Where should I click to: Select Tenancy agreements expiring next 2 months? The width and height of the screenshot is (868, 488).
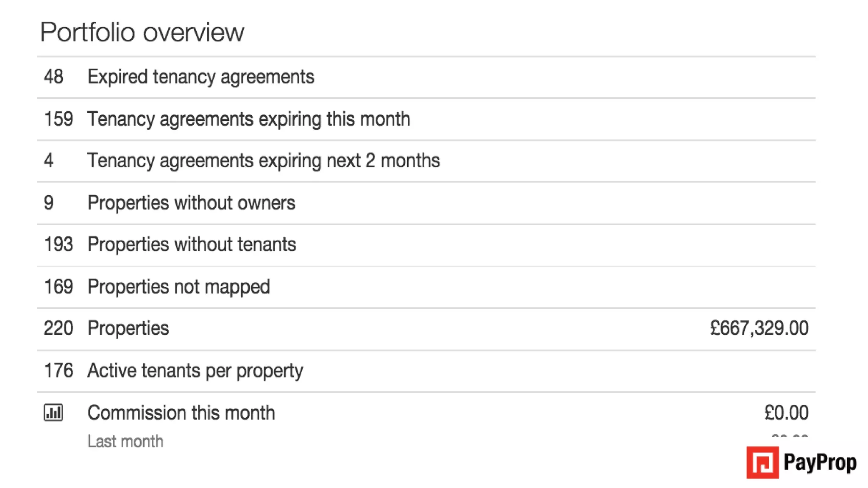coord(426,161)
